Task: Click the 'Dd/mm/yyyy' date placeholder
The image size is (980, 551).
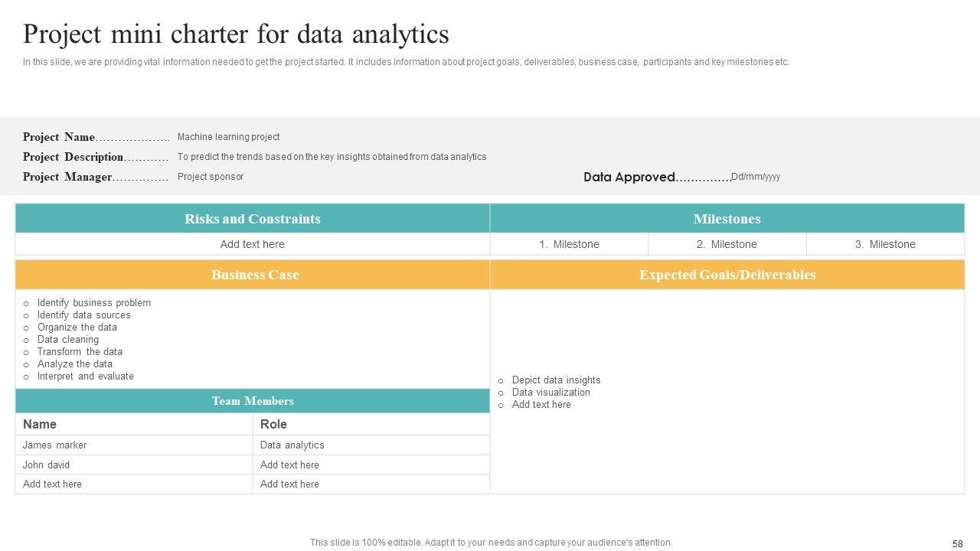Action: click(x=756, y=177)
